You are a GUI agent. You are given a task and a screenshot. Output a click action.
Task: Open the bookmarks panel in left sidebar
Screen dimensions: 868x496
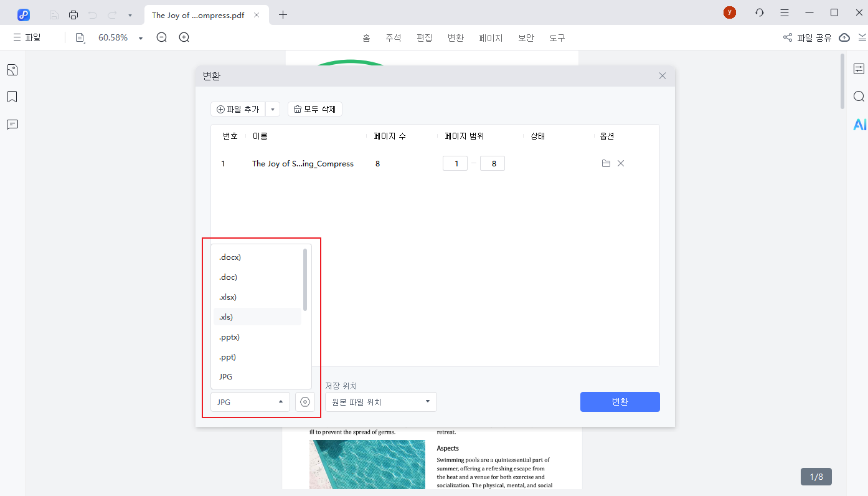click(x=12, y=97)
